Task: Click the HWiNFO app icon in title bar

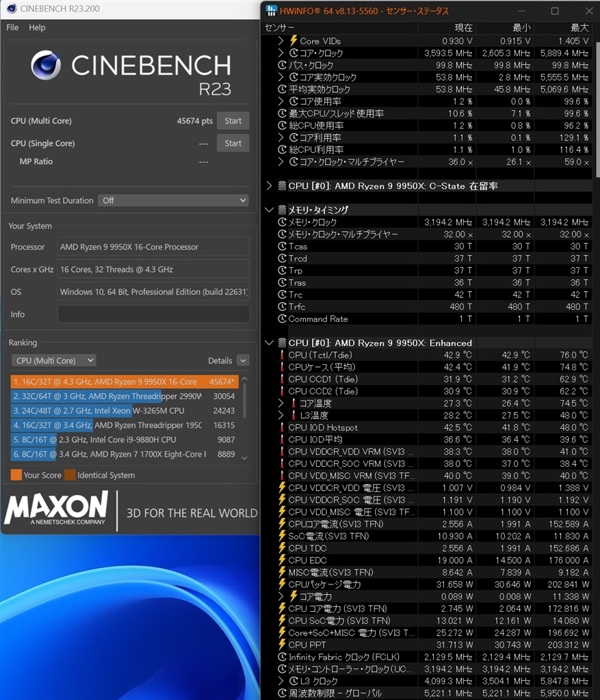Action: point(271,10)
